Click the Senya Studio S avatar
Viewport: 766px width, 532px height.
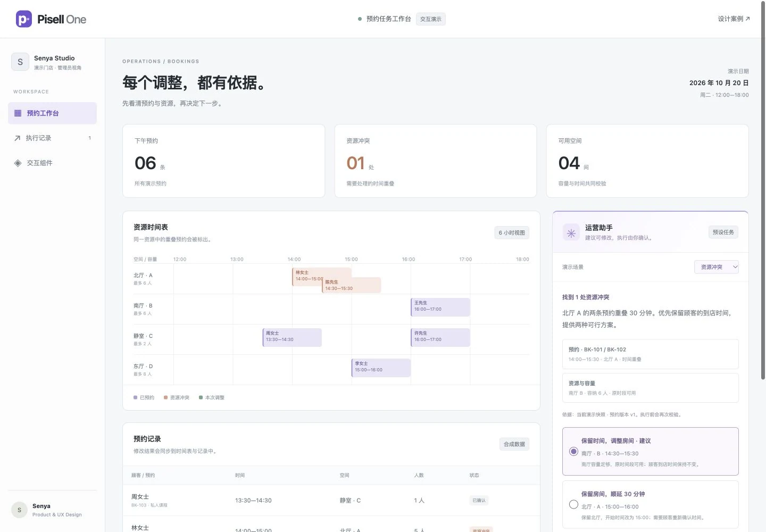coord(20,62)
